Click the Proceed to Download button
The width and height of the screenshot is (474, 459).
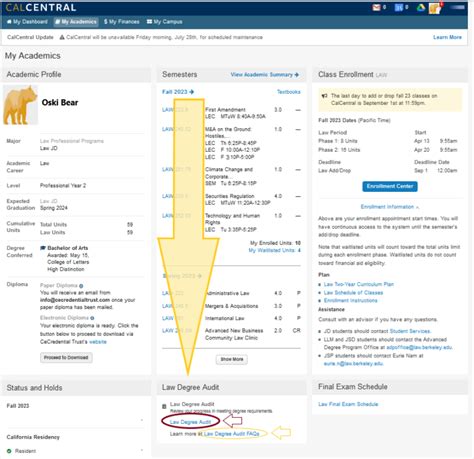66,358
